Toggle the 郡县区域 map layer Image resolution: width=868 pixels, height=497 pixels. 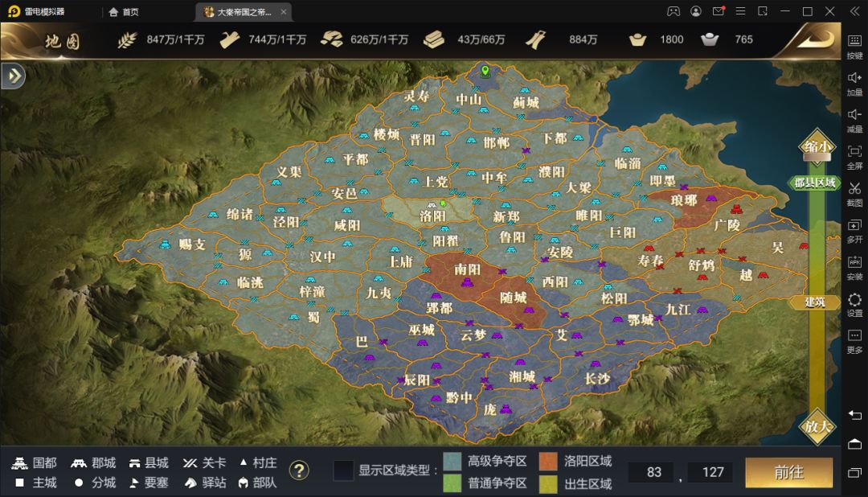coord(814,183)
